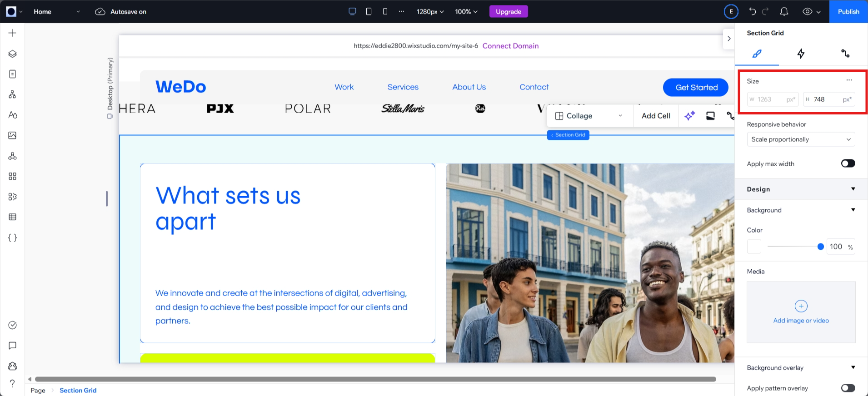The height and width of the screenshot is (396, 868).
Task: Click the Add Cell button
Action: pyautogui.click(x=656, y=116)
